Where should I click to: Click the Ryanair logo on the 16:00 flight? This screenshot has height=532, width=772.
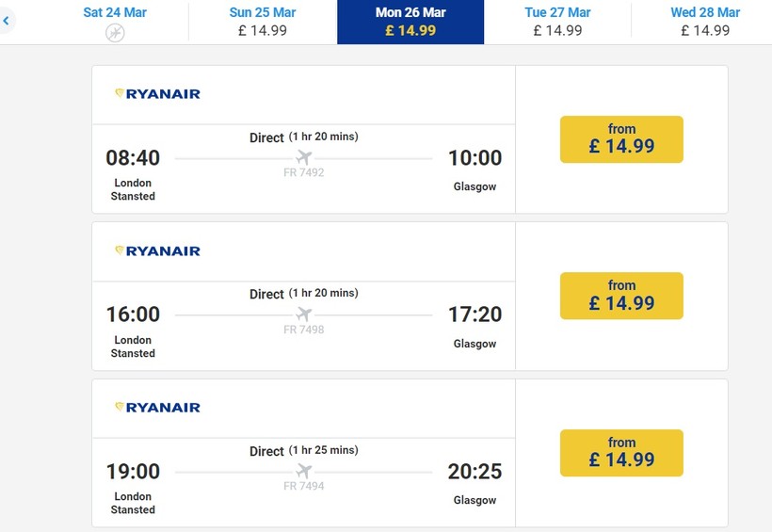coord(157,250)
